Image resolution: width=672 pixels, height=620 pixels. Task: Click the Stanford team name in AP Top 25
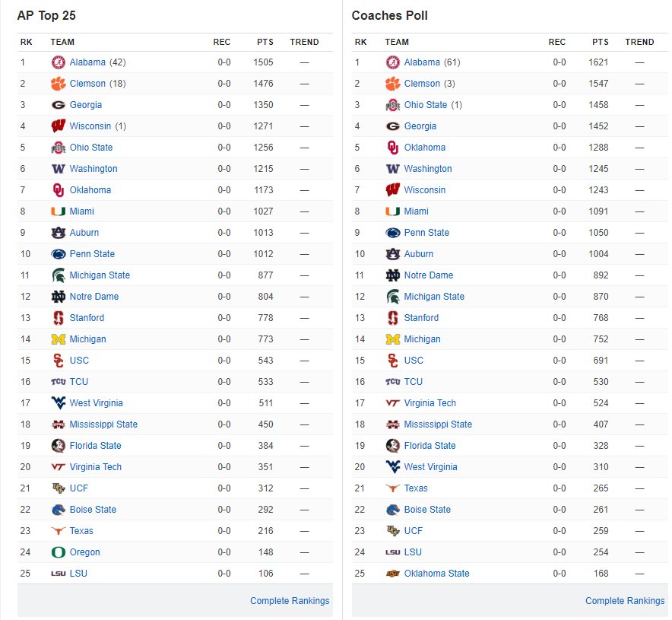tap(87, 318)
